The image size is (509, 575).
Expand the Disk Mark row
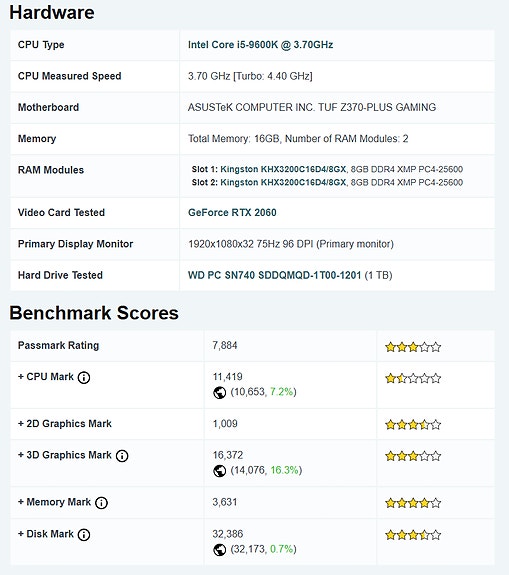[46, 534]
